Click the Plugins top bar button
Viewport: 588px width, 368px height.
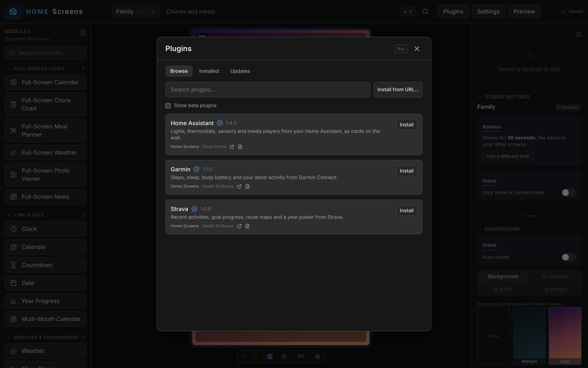click(453, 11)
